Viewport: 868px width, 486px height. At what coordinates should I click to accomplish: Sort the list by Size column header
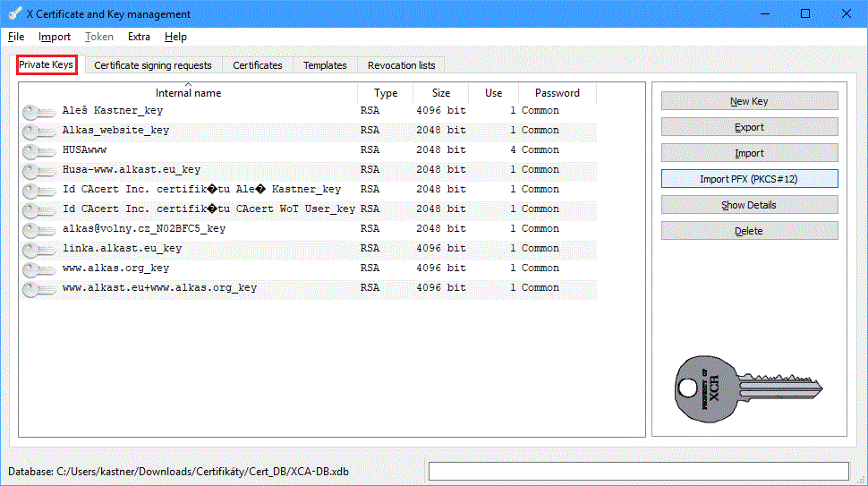pos(441,93)
